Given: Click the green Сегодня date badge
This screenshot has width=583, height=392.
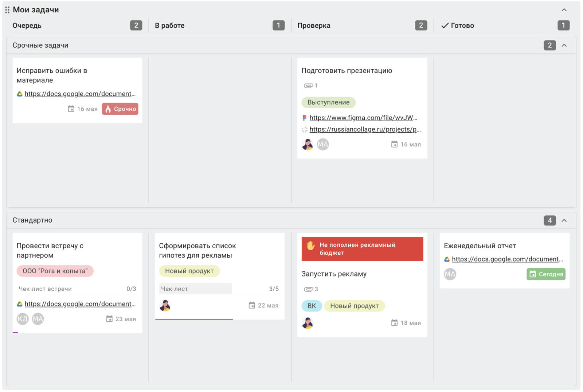Looking at the screenshot, I should click(x=546, y=274).
